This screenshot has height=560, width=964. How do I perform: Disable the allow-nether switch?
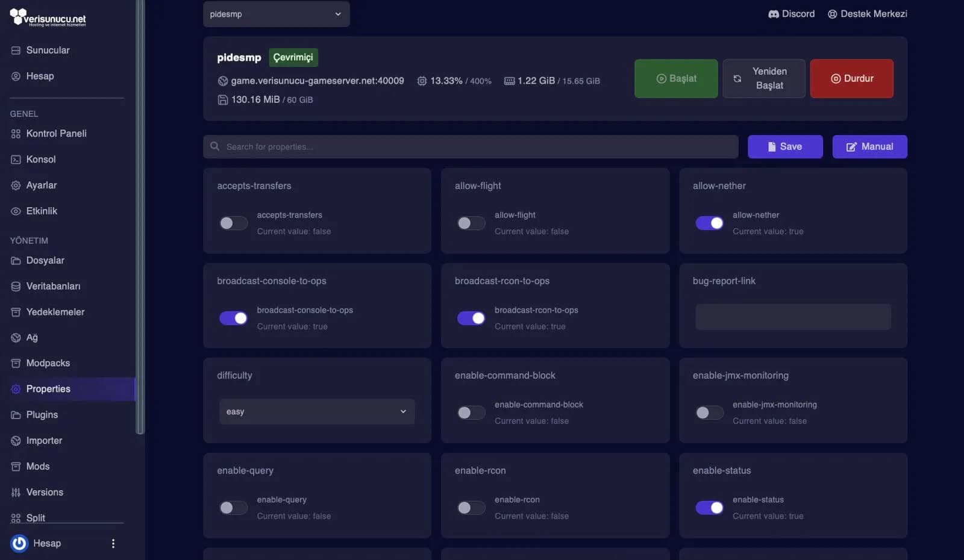click(x=709, y=223)
